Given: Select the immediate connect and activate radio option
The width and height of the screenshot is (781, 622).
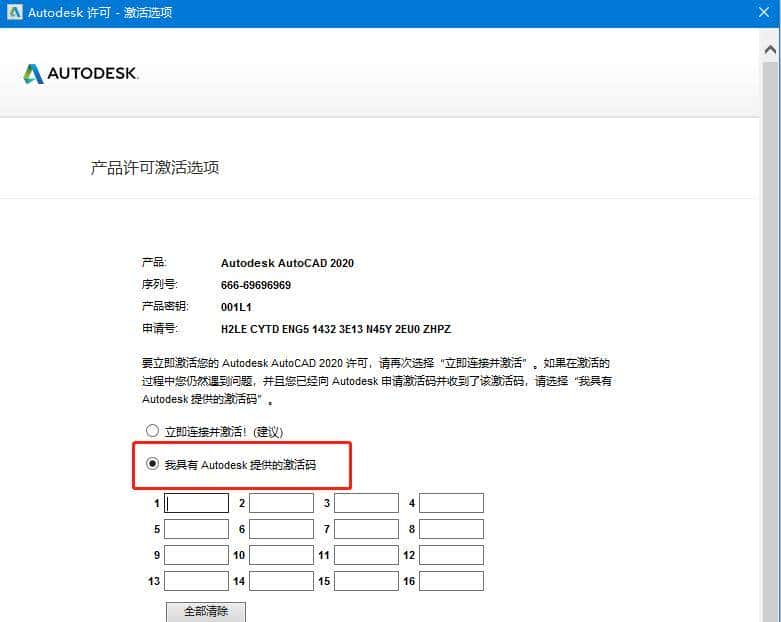Looking at the screenshot, I should 152,431.
